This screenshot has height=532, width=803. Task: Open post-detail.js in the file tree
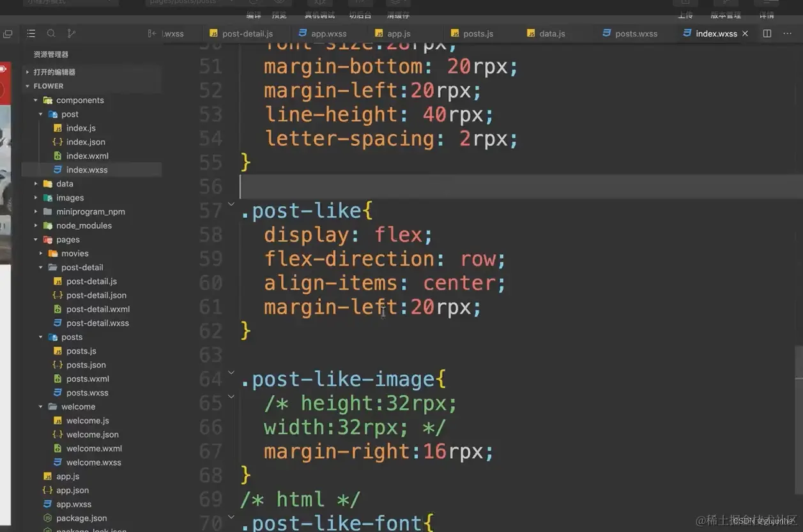click(91, 282)
